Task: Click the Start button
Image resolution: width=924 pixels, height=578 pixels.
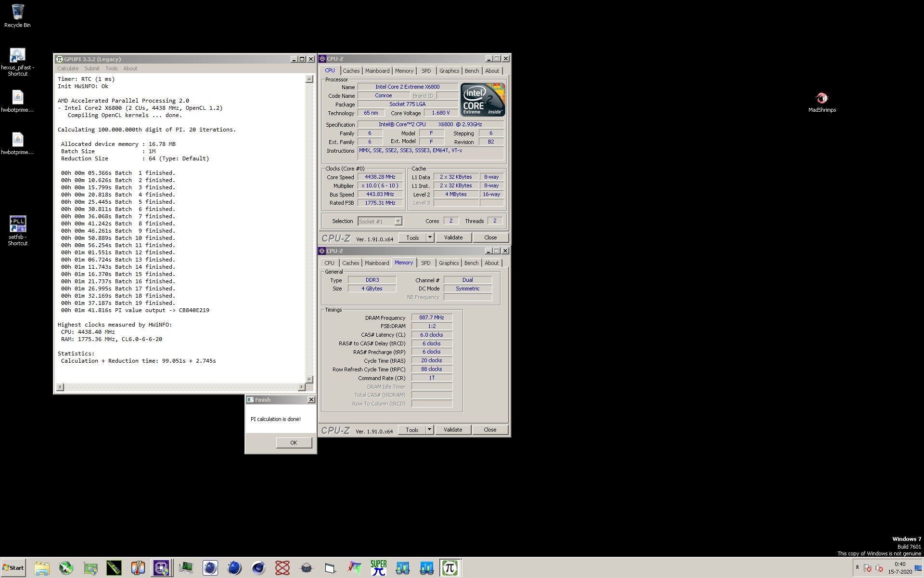Action: pyautogui.click(x=13, y=568)
